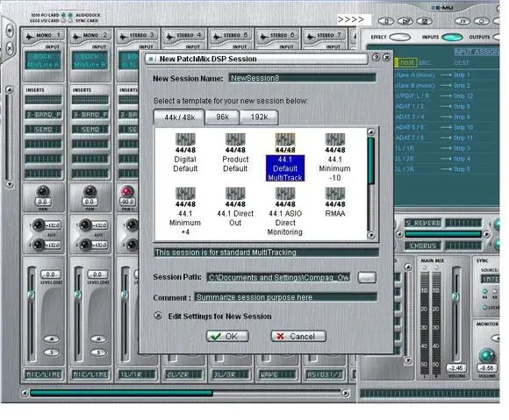The image size is (509, 420).
Task: Click the Monitor volume knob
Action: (x=486, y=355)
